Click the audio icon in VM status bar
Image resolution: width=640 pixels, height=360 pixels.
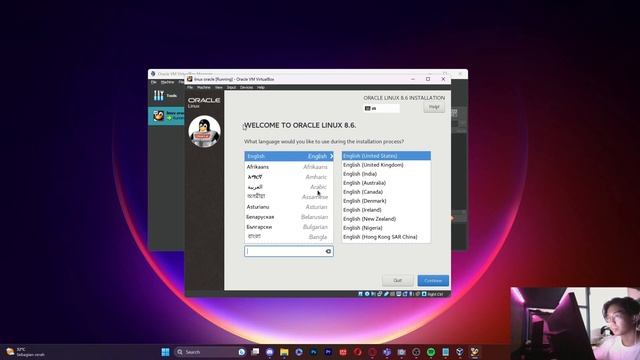373,294
